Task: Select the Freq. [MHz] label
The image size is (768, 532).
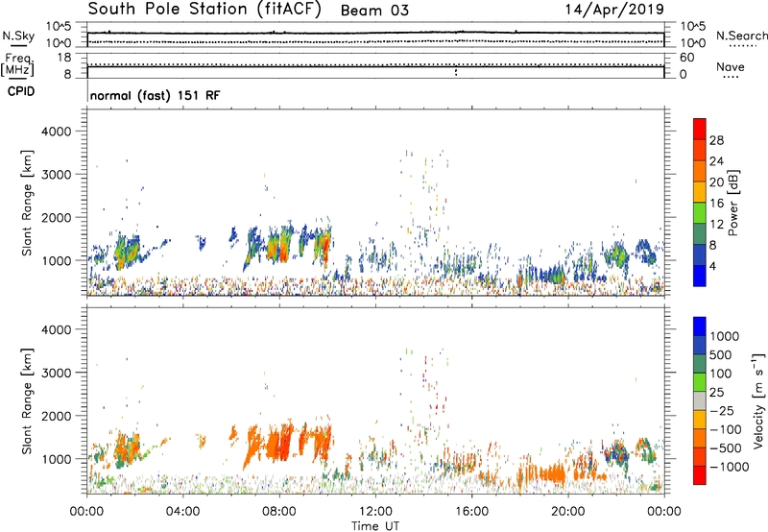Action: 17,64
